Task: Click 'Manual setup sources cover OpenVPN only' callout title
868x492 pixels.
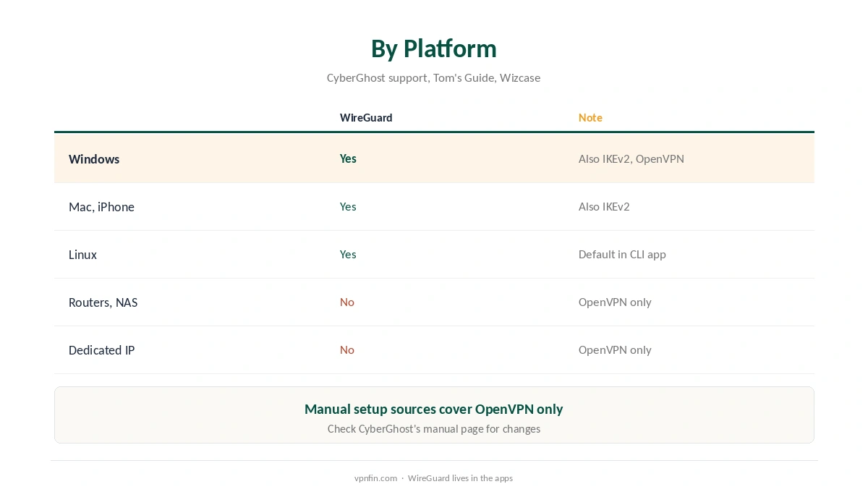Action: (433, 409)
